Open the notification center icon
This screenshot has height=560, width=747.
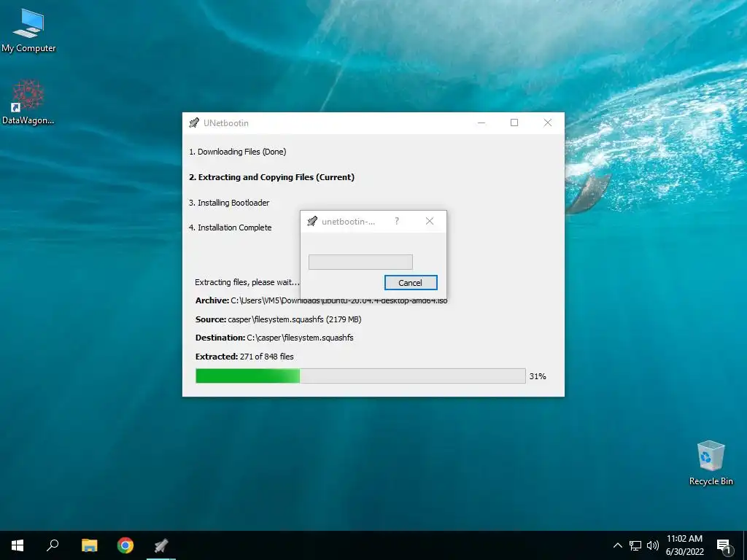click(724, 545)
